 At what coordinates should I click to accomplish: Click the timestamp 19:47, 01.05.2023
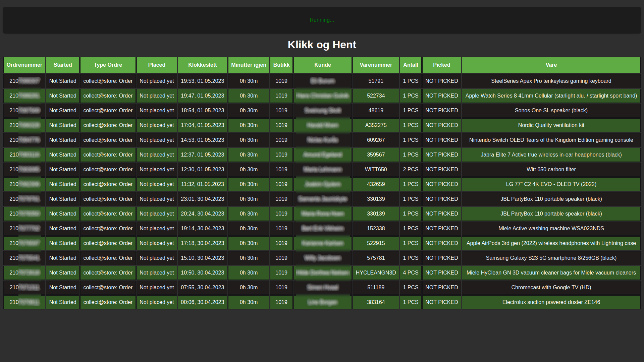click(203, 96)
